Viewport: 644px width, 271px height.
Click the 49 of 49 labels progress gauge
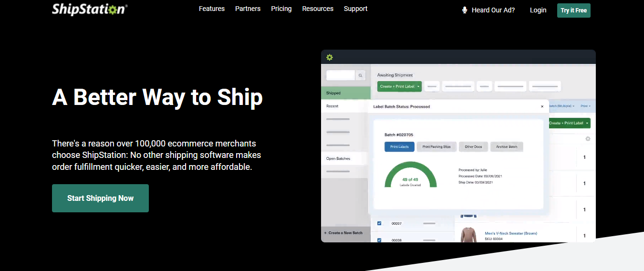click(411, 175)
